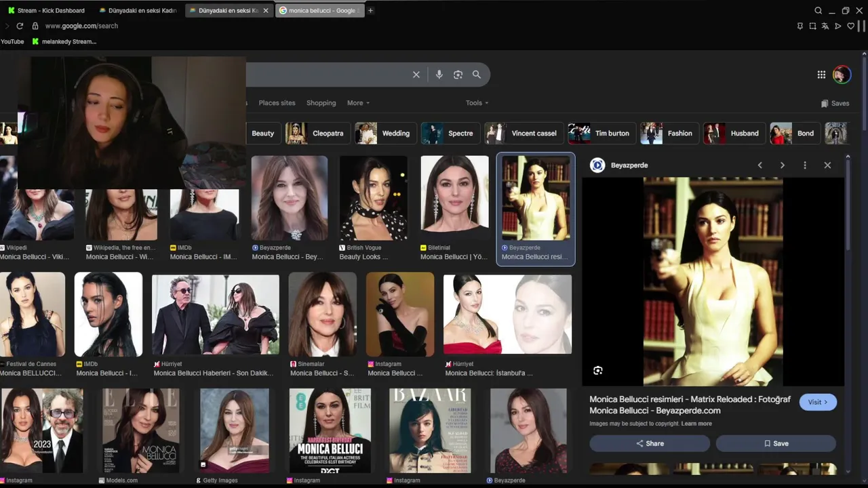
Task: Open the Beyazperde.com image title link
Action: [690, 405]
